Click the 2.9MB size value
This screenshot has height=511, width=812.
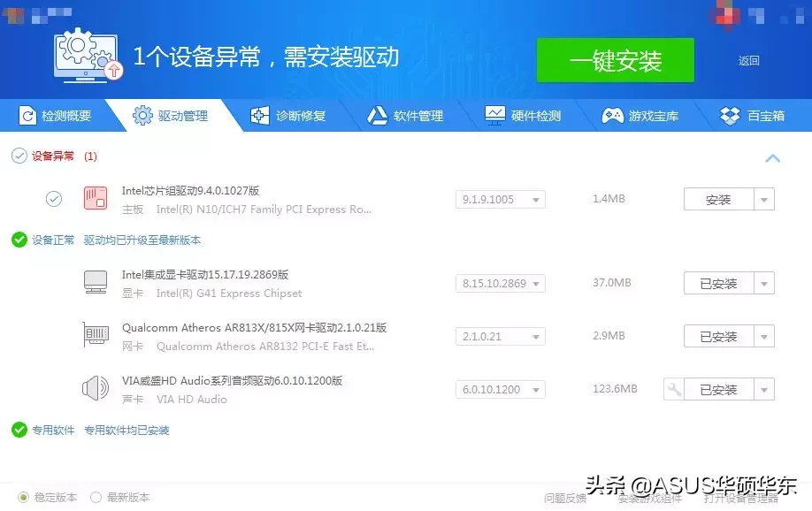click(x=609, y=335)
